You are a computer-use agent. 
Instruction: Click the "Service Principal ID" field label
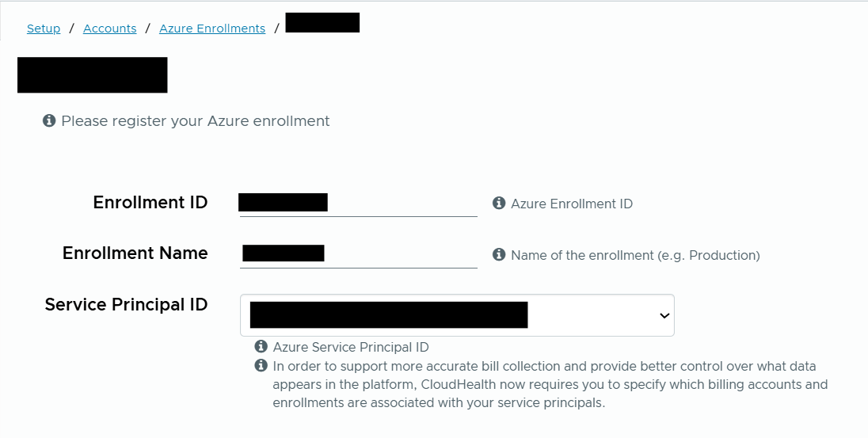pos(127,305)
